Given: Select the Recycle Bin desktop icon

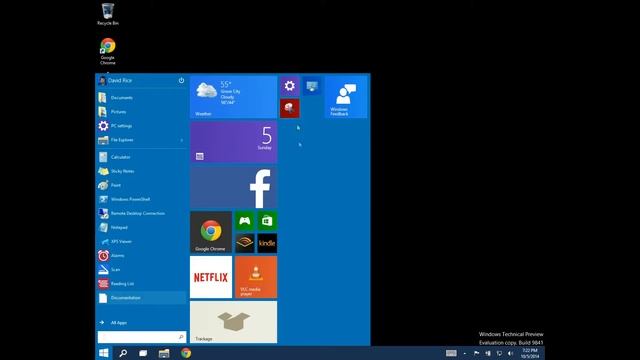Looking at the screenshot, I should pyautogui.click(x=108, y=14).
